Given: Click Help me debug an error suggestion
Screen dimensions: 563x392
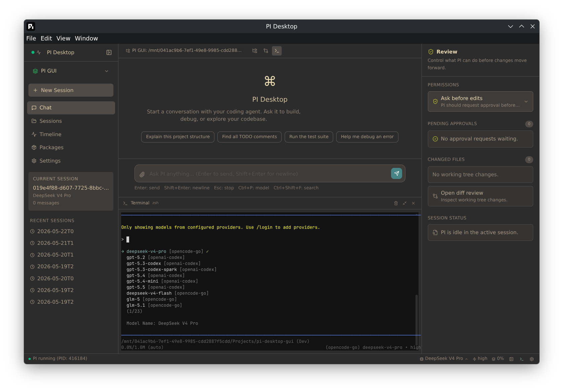Looking at the screenshot, I should tap(367, 137).
